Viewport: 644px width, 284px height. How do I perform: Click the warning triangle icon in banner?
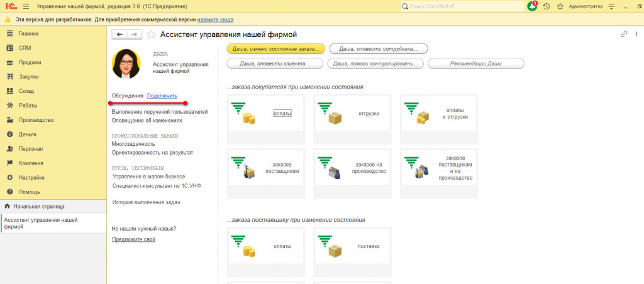coord(8,19)
